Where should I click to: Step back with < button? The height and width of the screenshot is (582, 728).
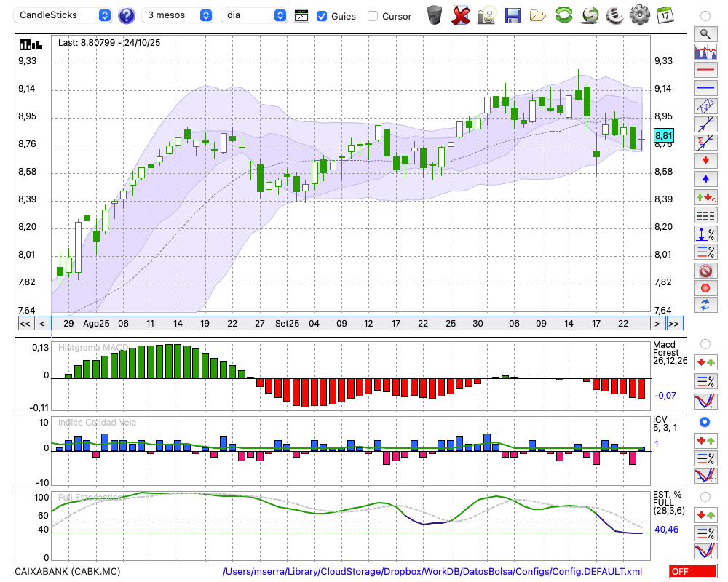click(41, 324)
